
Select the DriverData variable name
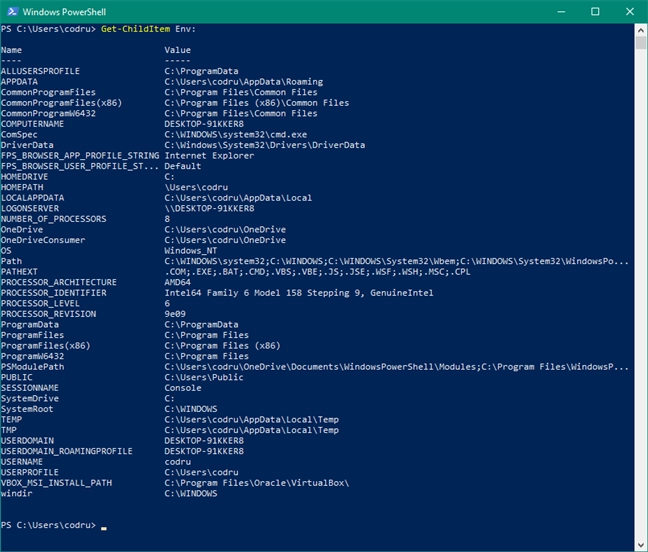[x=27, y=145]
